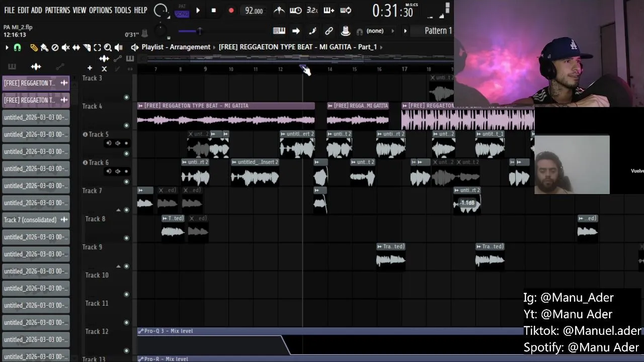Screen dimensions: 644x362
Task: Click the transport Stop button
Action: [x=214, y=11]
